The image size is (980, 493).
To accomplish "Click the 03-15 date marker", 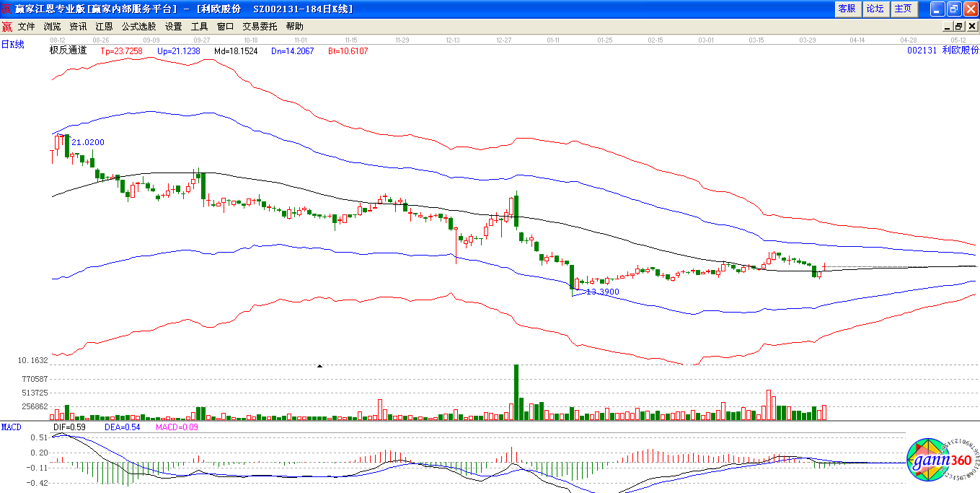I will pyautogui.click(x=756, y=40).
